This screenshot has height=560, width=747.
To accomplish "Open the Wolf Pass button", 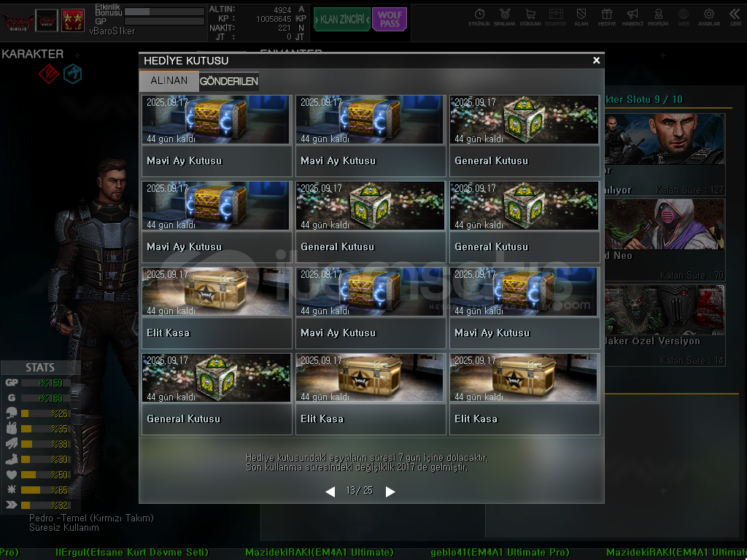I will (x=390, y=20).
